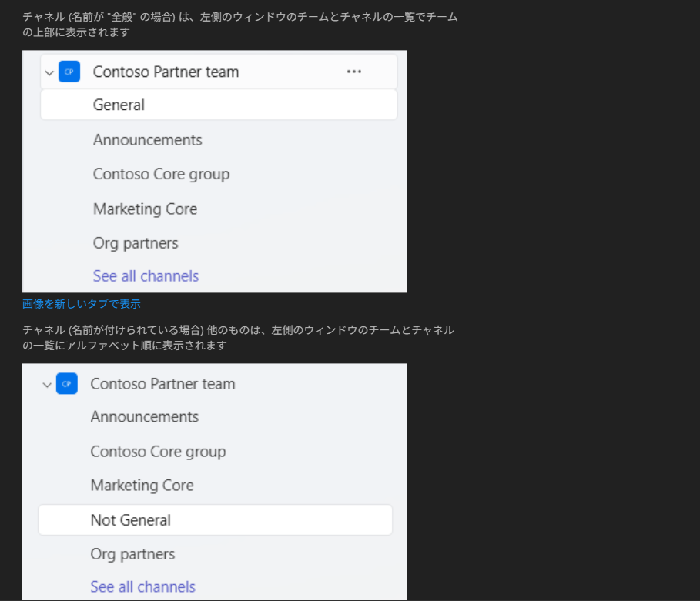Click the paragraph starting チャネル (名前が "全般"
The width and height of the screenshot is (700, 601).
click(x=240, y=25)
